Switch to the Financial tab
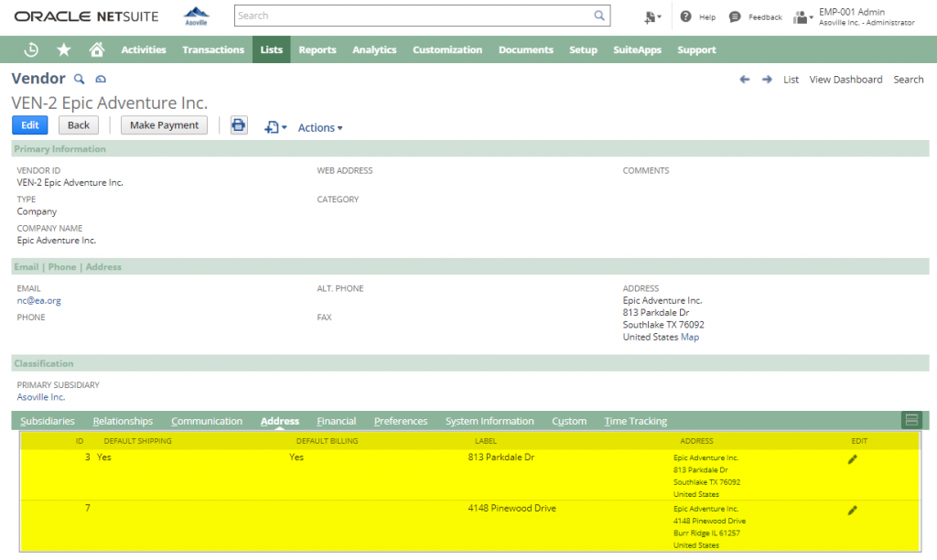 (337, 421)
